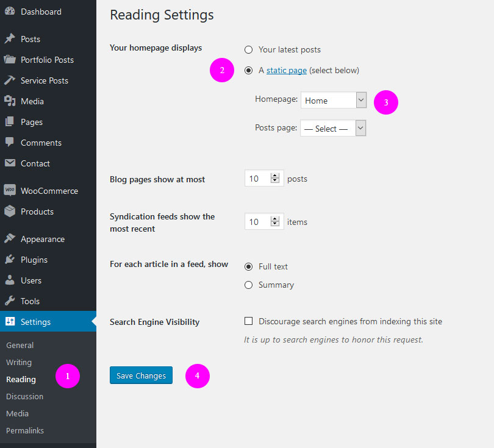
Task: Click the Tools wrench icon
Action: [x=10, y=301]
